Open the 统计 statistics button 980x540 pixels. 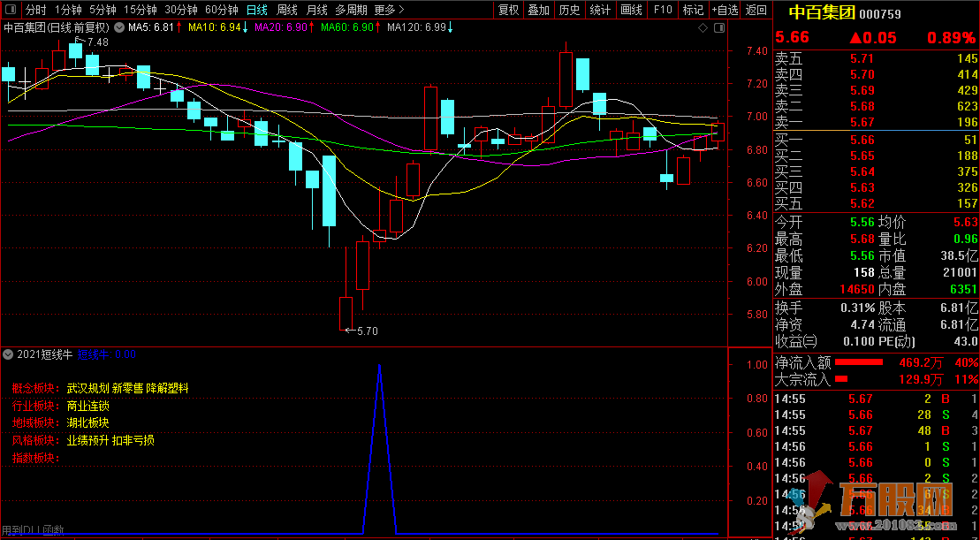pyautogui.click(x=601, y=10)
